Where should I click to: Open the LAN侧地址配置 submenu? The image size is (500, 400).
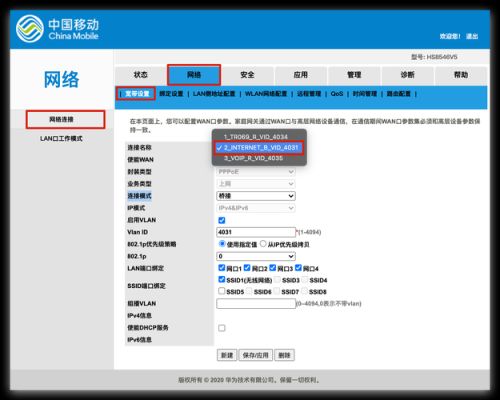click(214, 94)
